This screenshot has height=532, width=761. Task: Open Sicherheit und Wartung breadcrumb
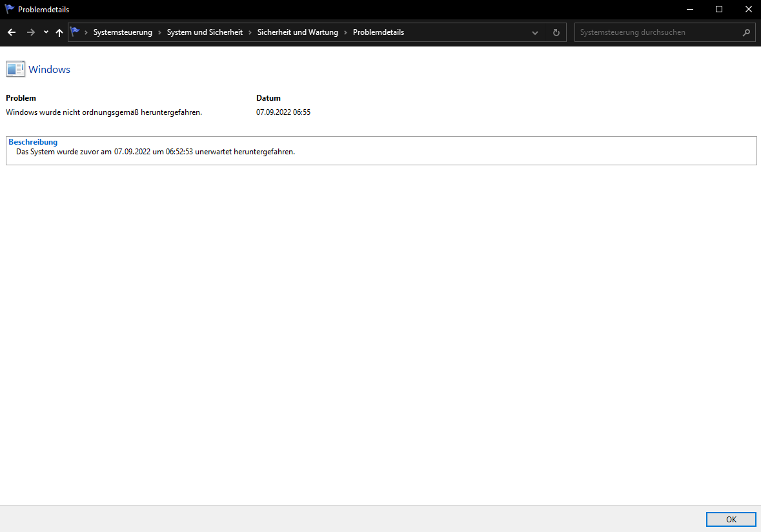pyautogui.click(x=298, y=32)
